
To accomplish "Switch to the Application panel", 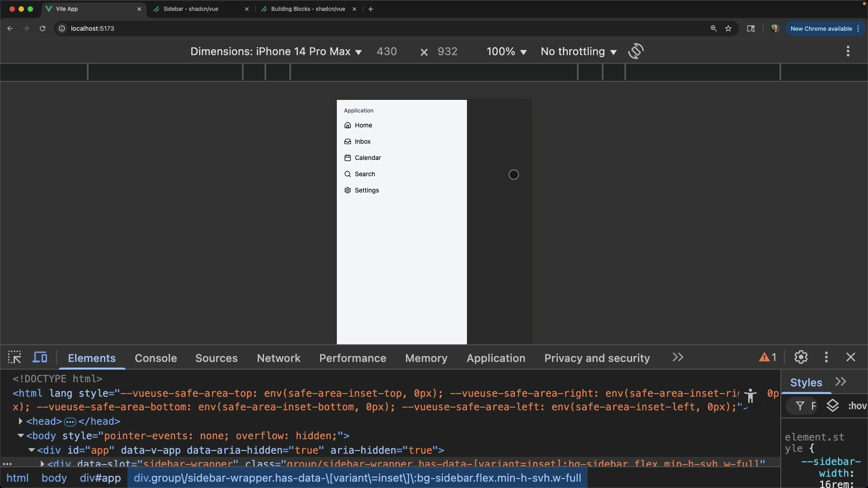I will pos(496,358).
